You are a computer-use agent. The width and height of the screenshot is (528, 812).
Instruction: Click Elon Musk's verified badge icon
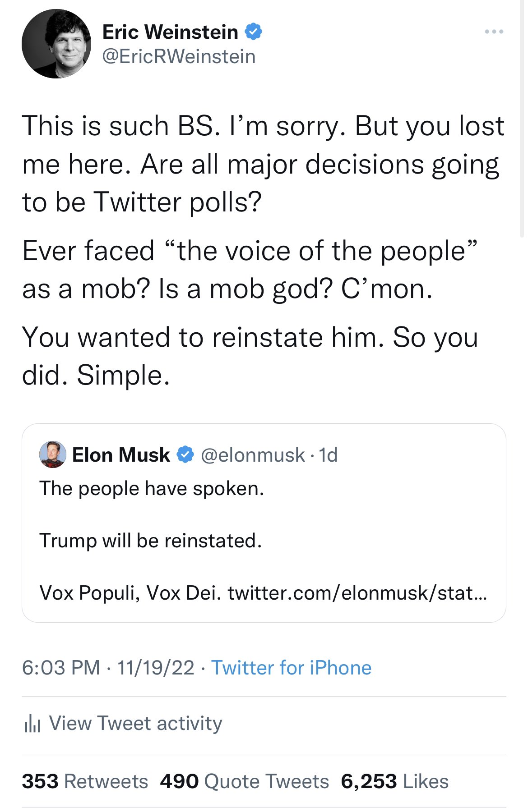185,454
